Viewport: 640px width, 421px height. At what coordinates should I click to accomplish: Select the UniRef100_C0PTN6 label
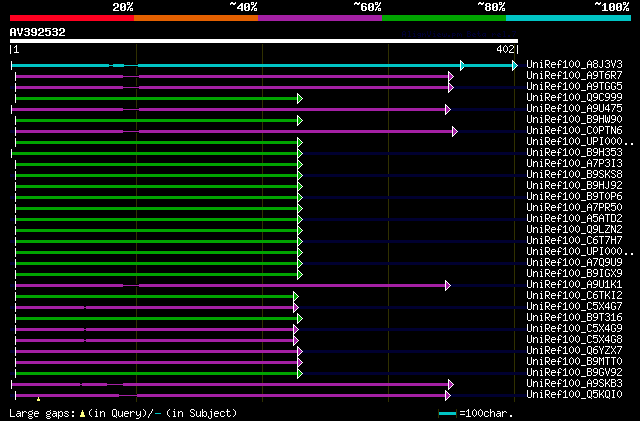click(x=574, y=131)
